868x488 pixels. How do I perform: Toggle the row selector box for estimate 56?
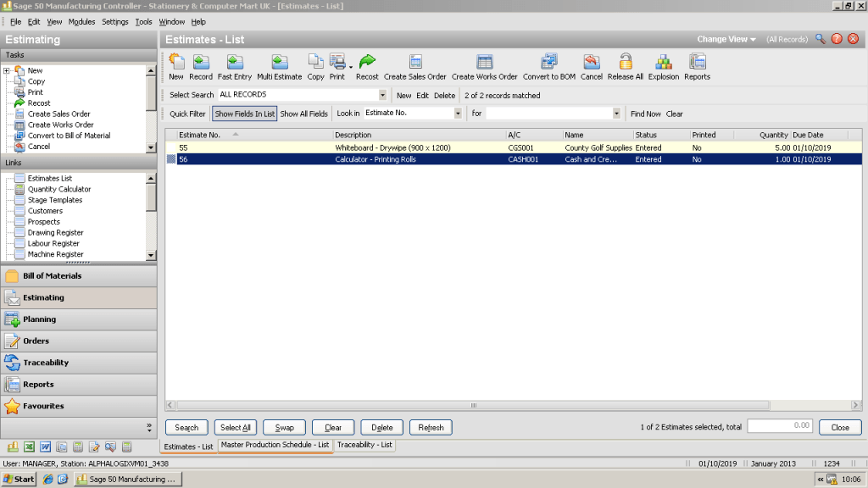click(x=171, y=159)
